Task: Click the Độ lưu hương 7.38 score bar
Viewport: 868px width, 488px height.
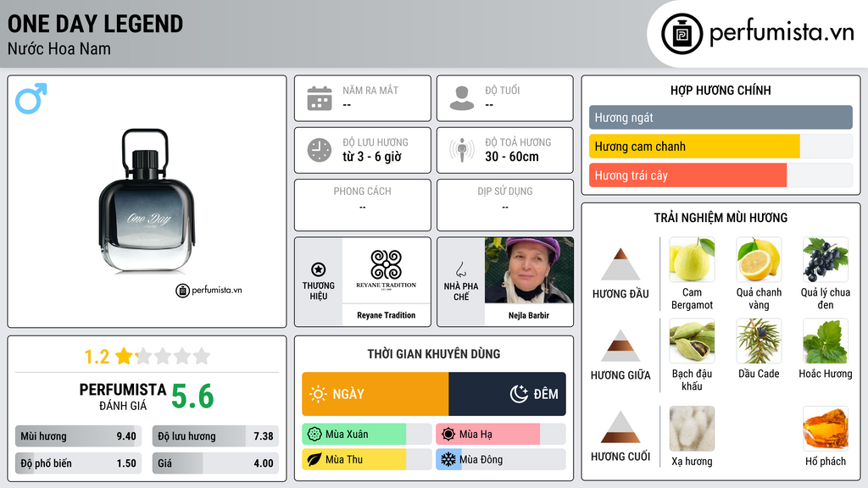Action: (215, 436)
